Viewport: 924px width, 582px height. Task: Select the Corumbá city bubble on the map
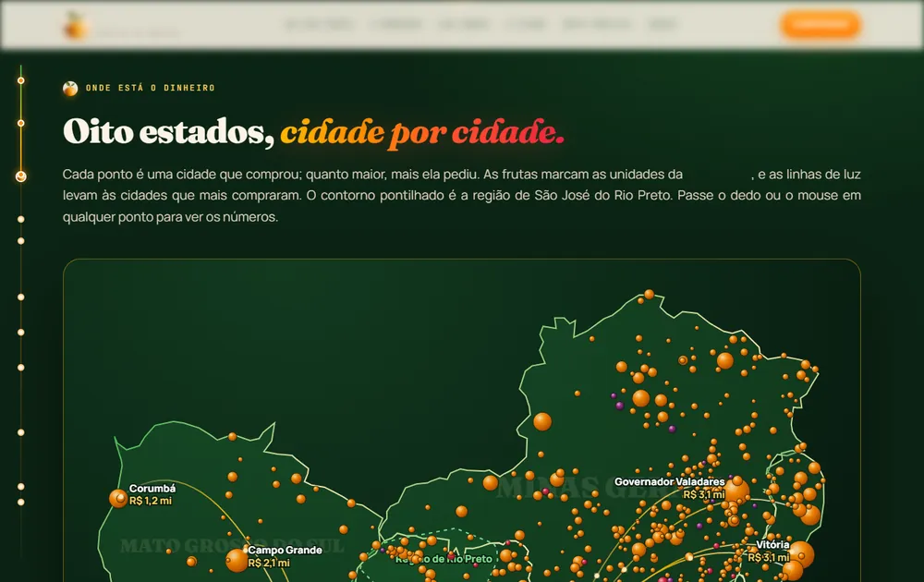pos(118,498)
